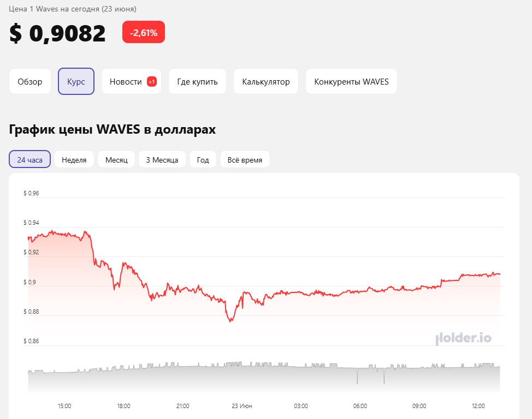Click the График цены WAVES в долларах heading
This screenshot has height=419, width=532.
point(113,129)
